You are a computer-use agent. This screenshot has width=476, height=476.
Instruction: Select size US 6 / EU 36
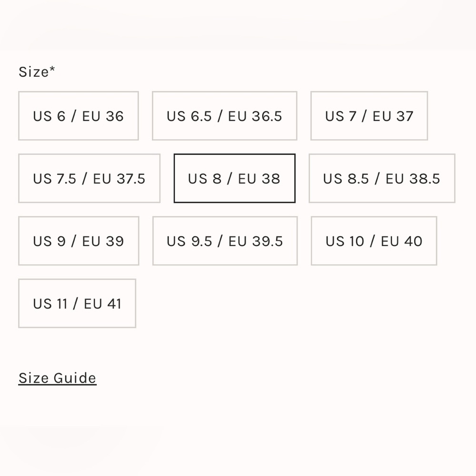[x=79, y=116]
